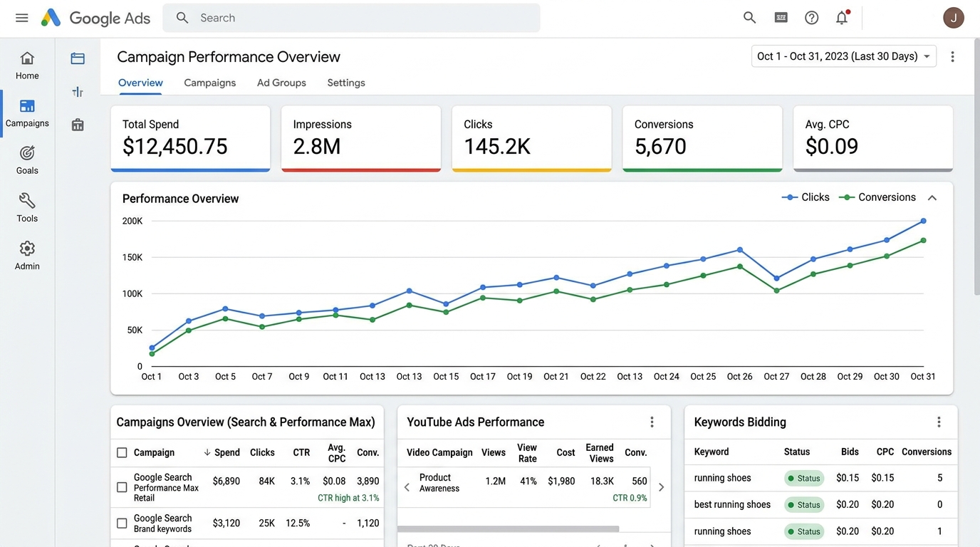Viewport: 980px width, 547px height.
Task: Click the "best running shoes" keyword
Action: pyautogui.click(x=732, y=505)
